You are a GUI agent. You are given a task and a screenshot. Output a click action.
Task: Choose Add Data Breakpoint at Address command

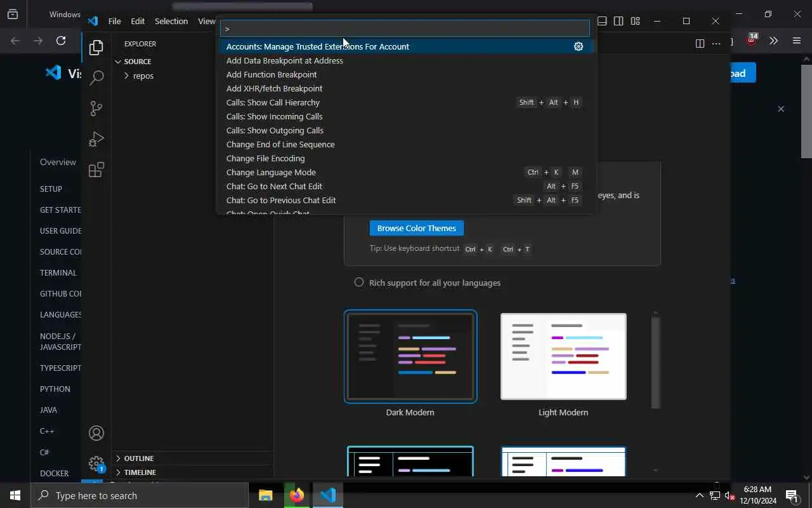tap(405, 60)
